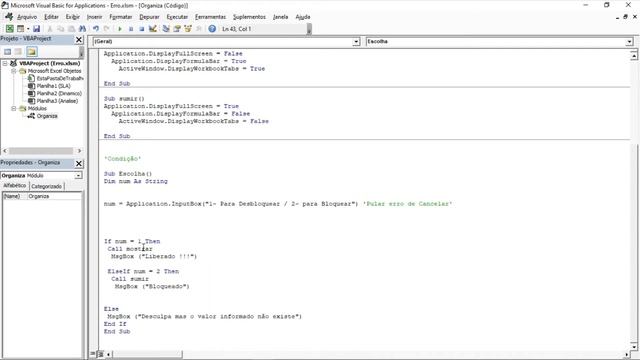Open the Suplementos menu

[249, 17]
